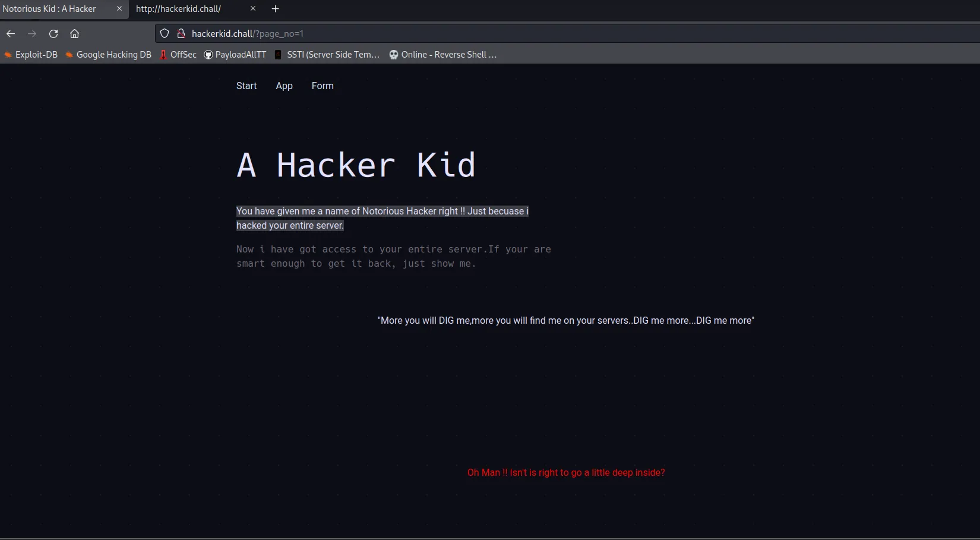Open the SSTI Server Side Template bookmark

[327, 55]
